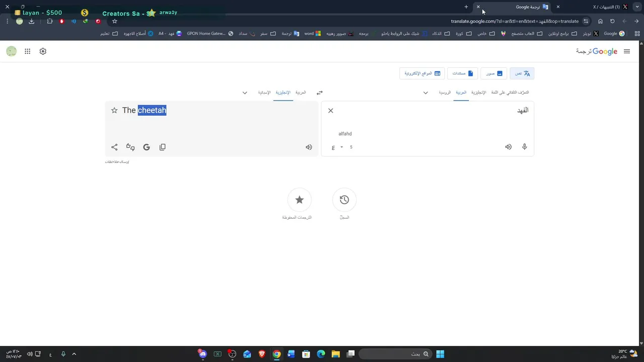Screen dimensions: 644x362
Task: Expand more source languages
Action: click(x=426, y=93)
